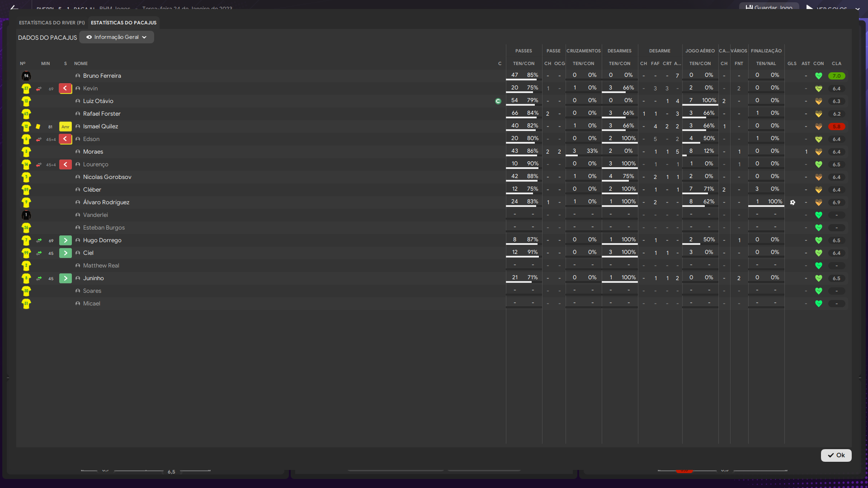
Task: Click Kevin's red-green substitution swap icon
Action: pos(39,89)
